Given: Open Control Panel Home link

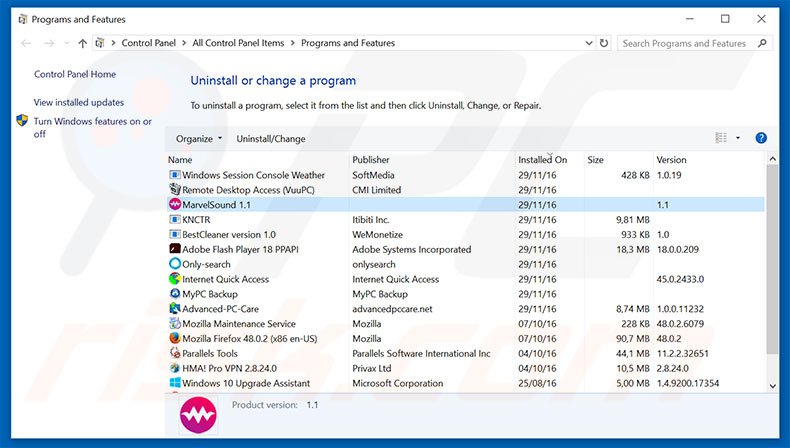Looking at the screenshot, I should coord(75,74).
